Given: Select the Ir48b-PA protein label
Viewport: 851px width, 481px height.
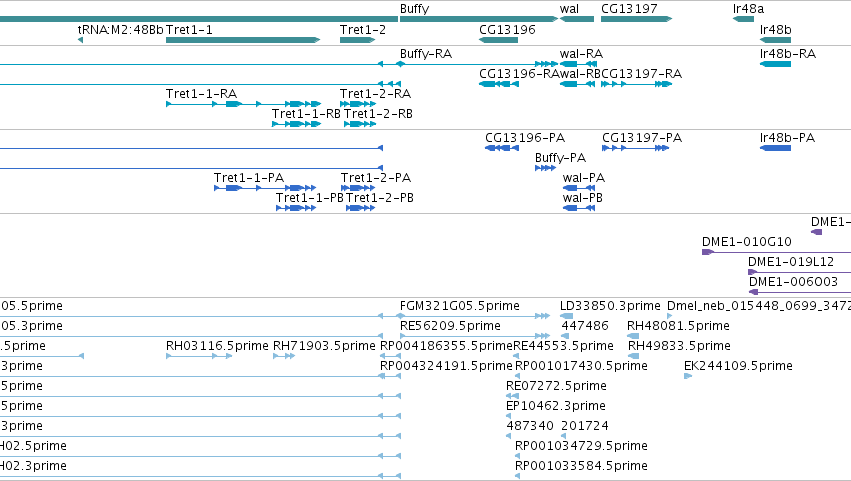Looking at the screenshot, I should pyautogui.click(x=788, y=138).
